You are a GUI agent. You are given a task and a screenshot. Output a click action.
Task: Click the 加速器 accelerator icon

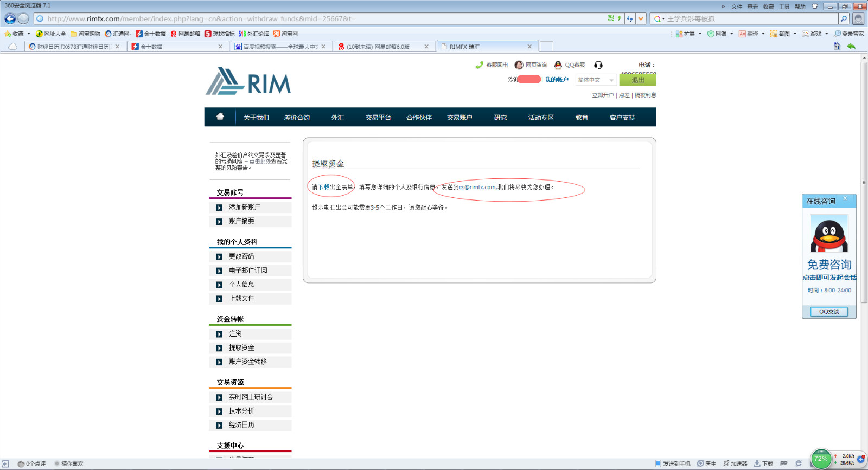tap(735, 463)
